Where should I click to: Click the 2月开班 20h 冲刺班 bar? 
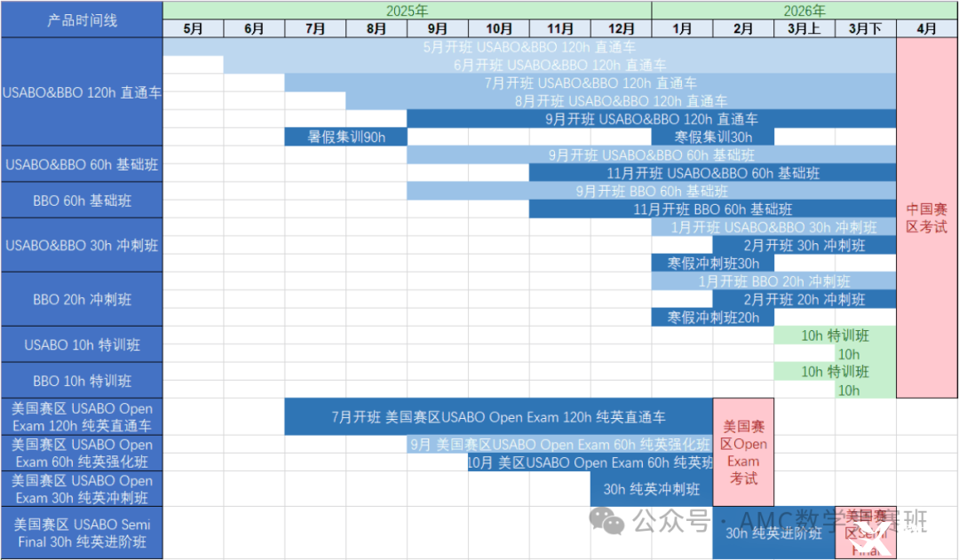pyautogui.click(x=804, y=299)
